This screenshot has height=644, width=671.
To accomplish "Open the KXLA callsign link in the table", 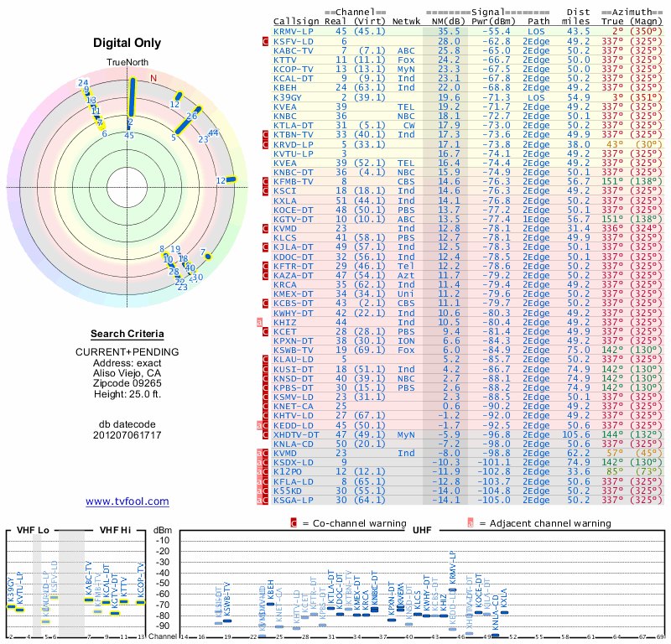I will pos(284,201).
